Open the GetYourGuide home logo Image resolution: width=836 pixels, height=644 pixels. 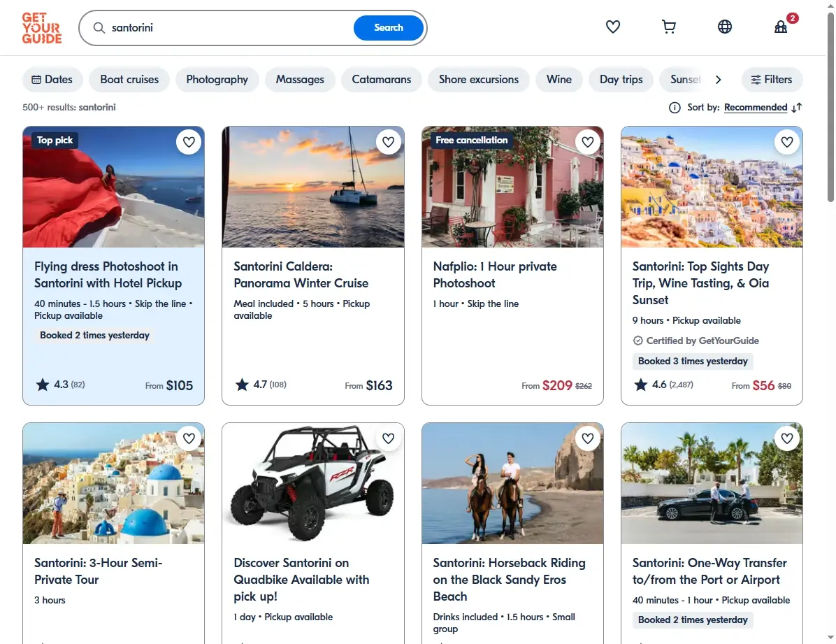pos(41,28)
